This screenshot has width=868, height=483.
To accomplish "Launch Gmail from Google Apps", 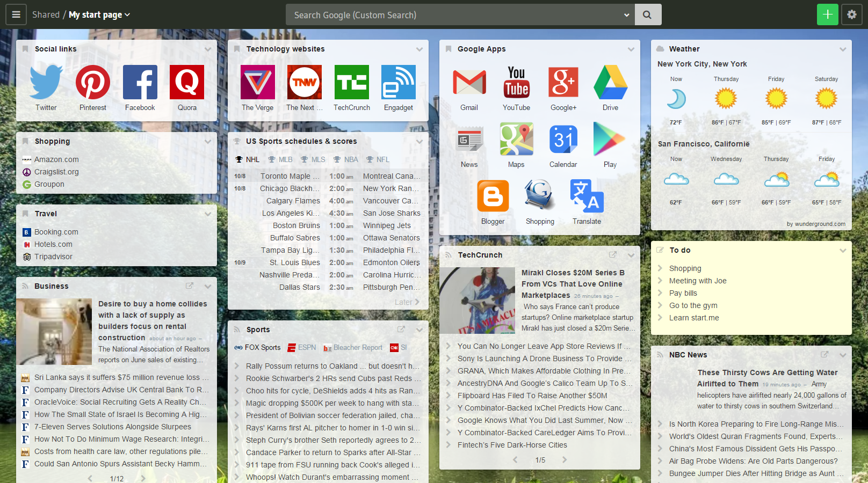I will click(x=469, y=82).
